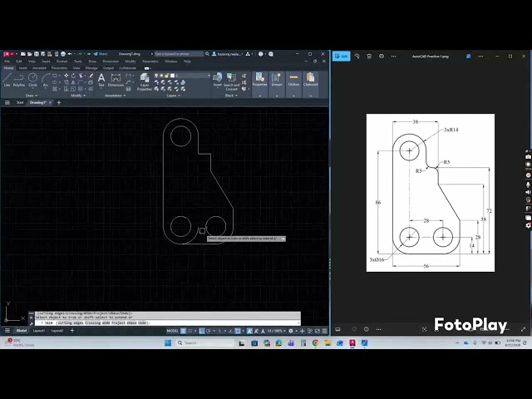This screenshot has width=532, height=399.
Task: Toggle the layer lock icon in Layers panel
Action: (x=167, y=76)
